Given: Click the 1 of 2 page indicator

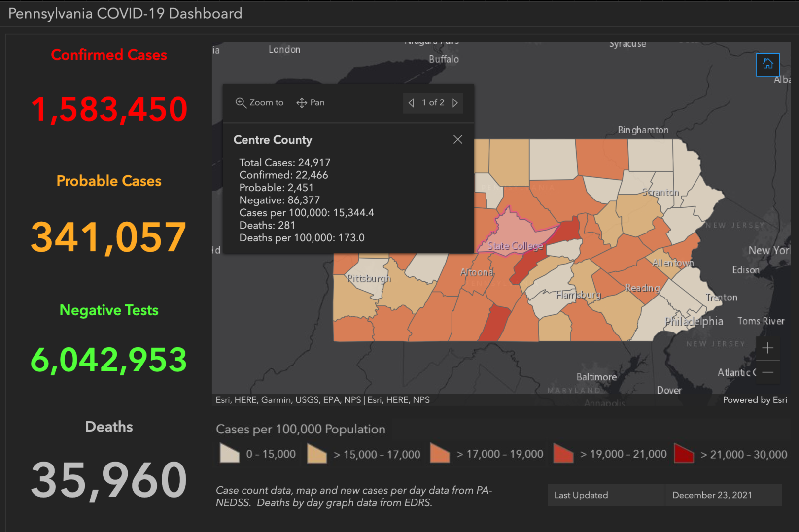Looking at the screenshot, I should coord(433,103).
